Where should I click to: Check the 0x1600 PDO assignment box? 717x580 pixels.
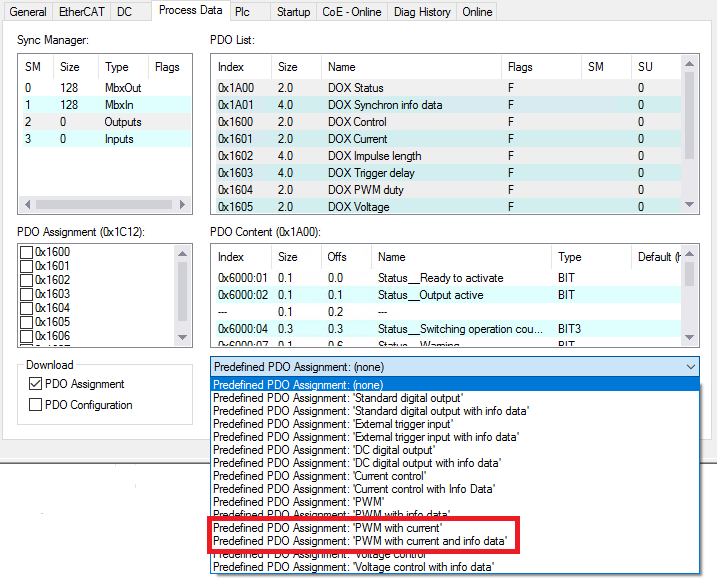pyautogui.click(x=27, y=252)
